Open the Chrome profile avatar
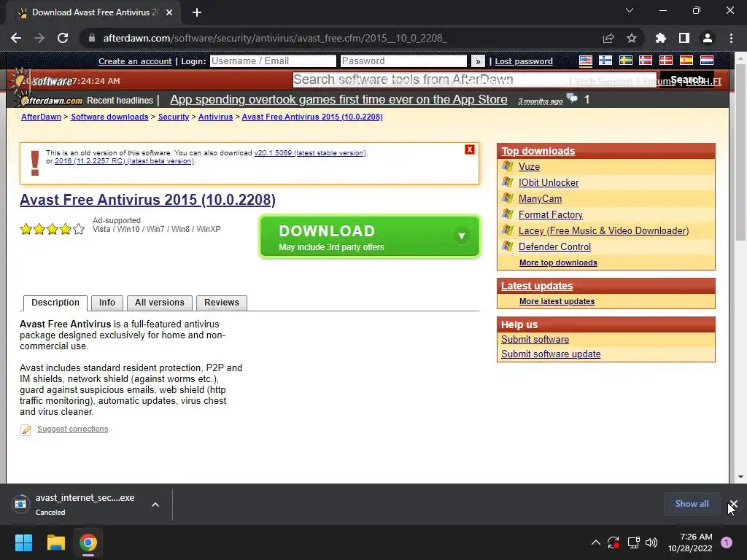The width and height of the screenshot is (747, 560). click(708, 38)
